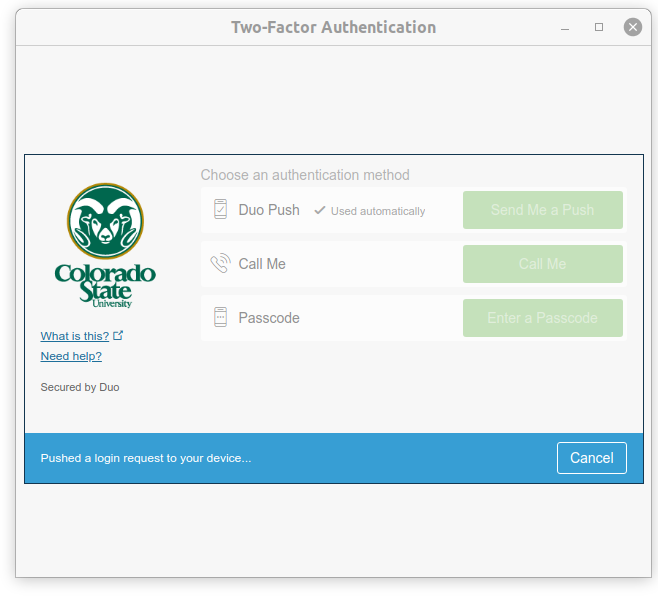This screenshot has height=596, width=658.
Task: Click the Call Me method label
Action: tap(262, 264)
